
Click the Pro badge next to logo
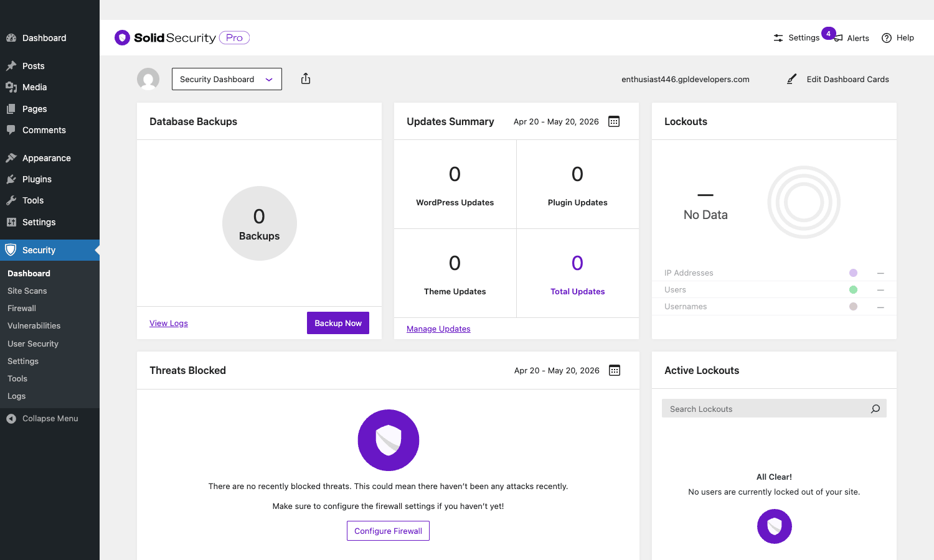234,38
